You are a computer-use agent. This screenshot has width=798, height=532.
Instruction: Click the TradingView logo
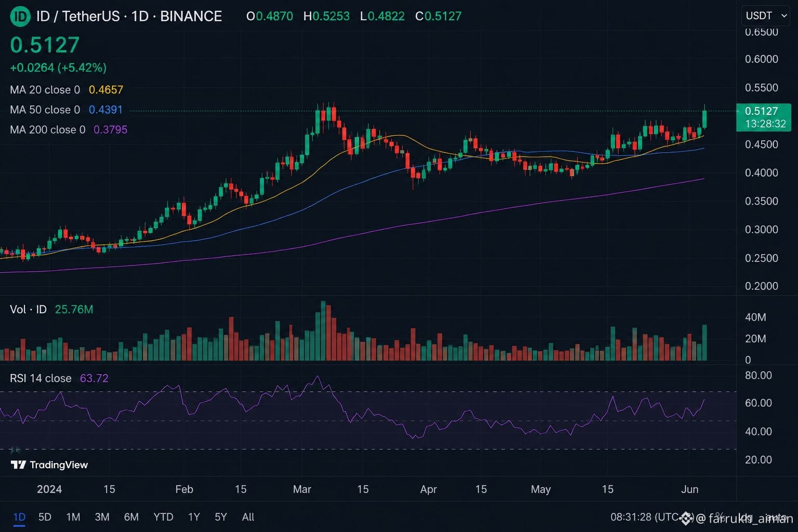tap(49, 464)
